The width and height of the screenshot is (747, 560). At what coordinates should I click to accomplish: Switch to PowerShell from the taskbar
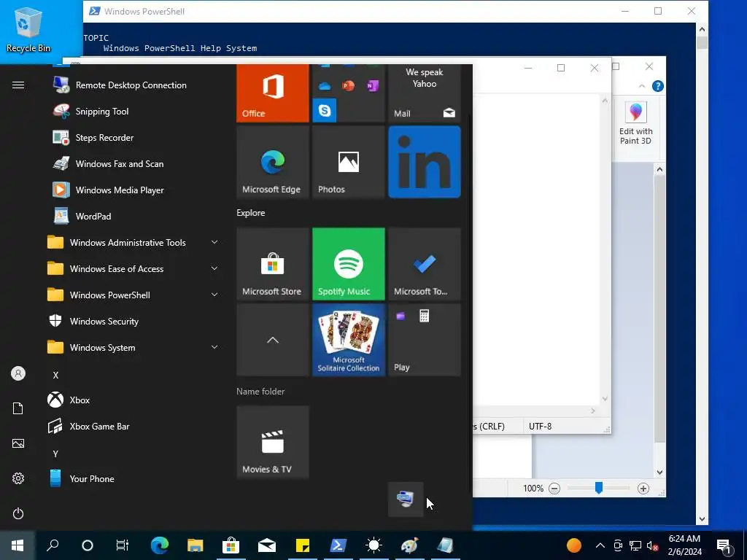(x=338, y=545)
